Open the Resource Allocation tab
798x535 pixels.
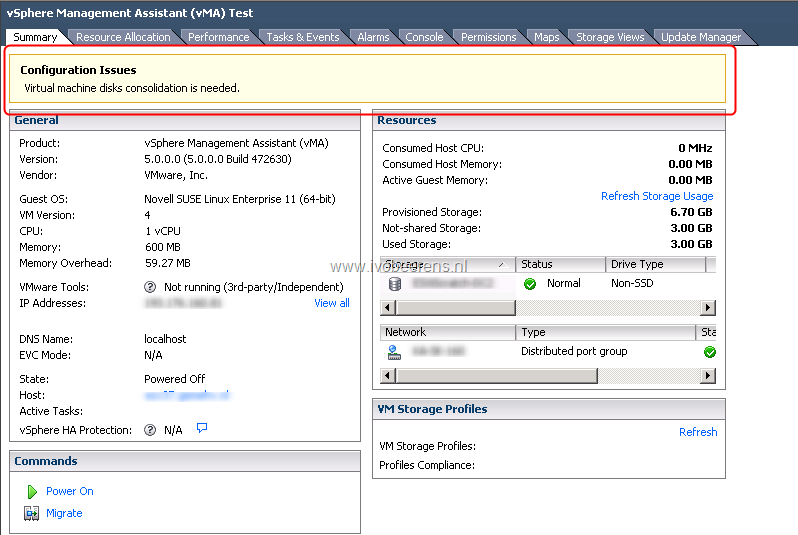(123, 37)
